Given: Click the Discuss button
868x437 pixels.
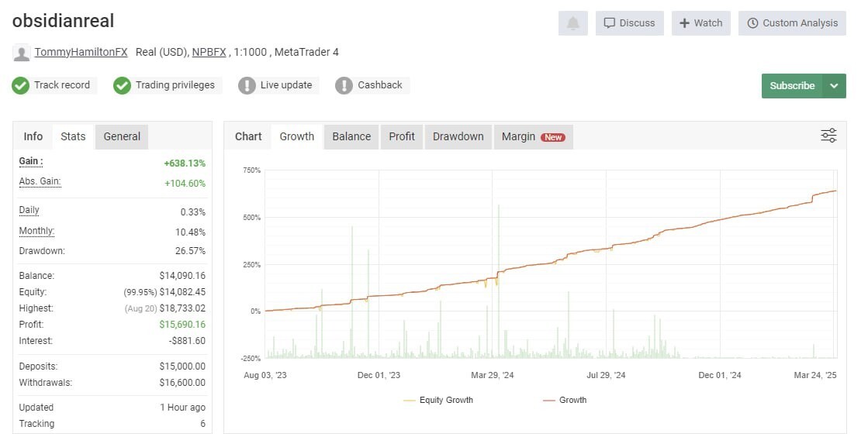Looking at the screenshot, I should 629,23.
